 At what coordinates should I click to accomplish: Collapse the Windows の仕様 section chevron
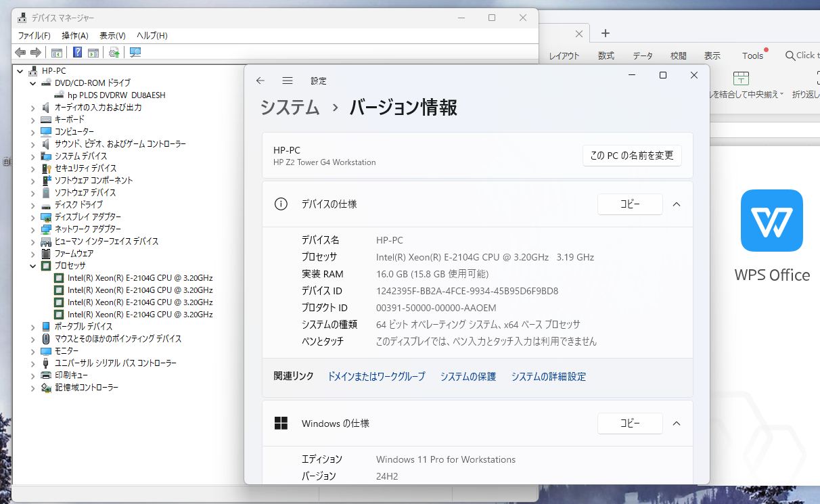(x=677, y=423)
